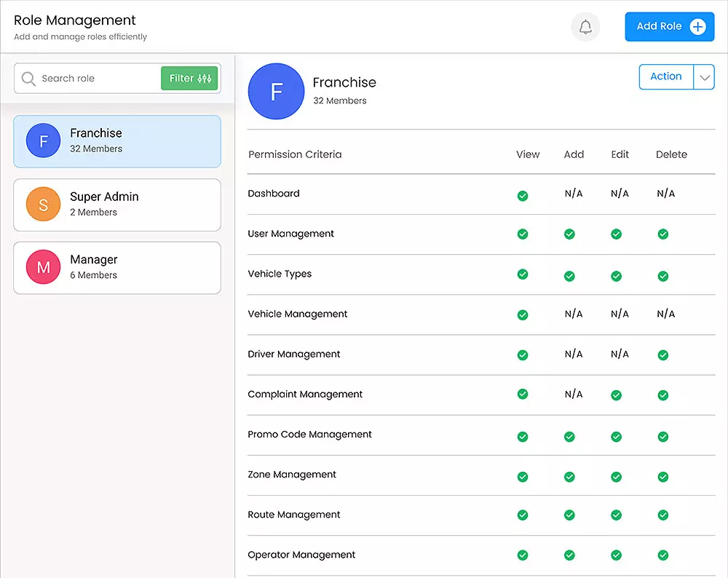The height and width of the screenshot is (578, 728).
Task: Toggle User Management View permission
Action: 523,234
